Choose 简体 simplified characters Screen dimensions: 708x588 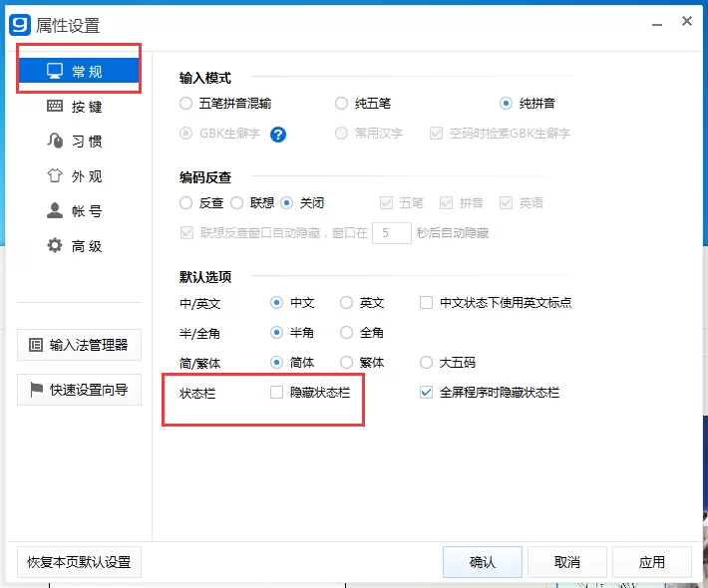[x=276, y=363]
